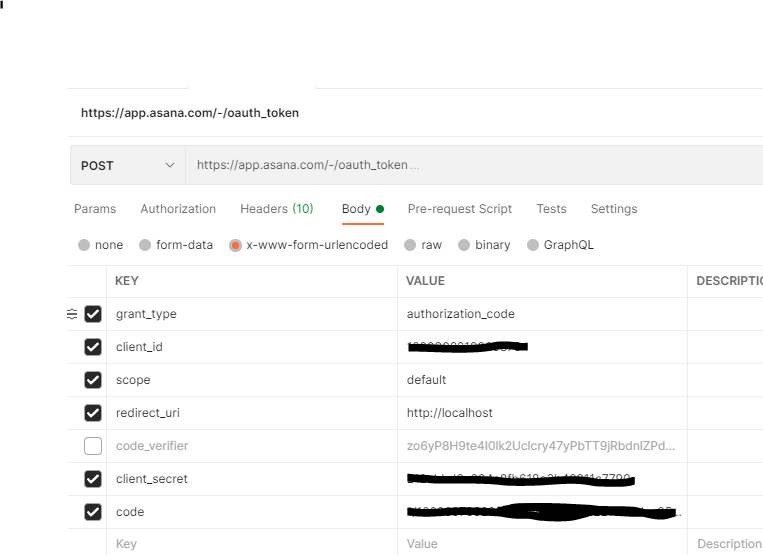
Task: Open the POST method dropdown
Action: pyautogui.click(x=127, y=165)
